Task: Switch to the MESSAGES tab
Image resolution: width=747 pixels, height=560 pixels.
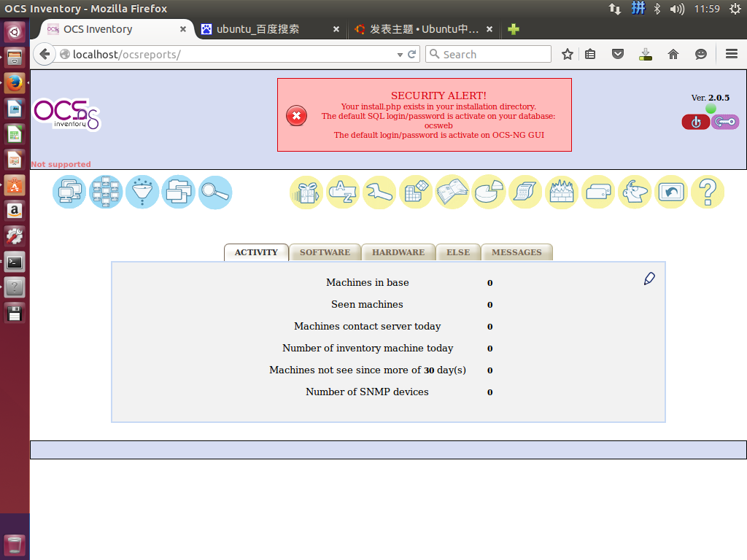Action: point(517,252)
